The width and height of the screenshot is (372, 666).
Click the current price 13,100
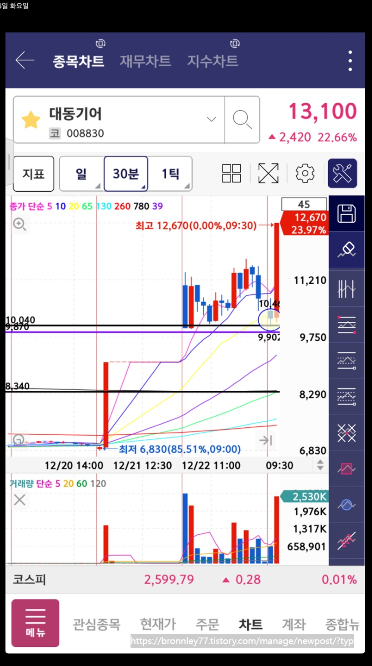[x=323, y=112]
